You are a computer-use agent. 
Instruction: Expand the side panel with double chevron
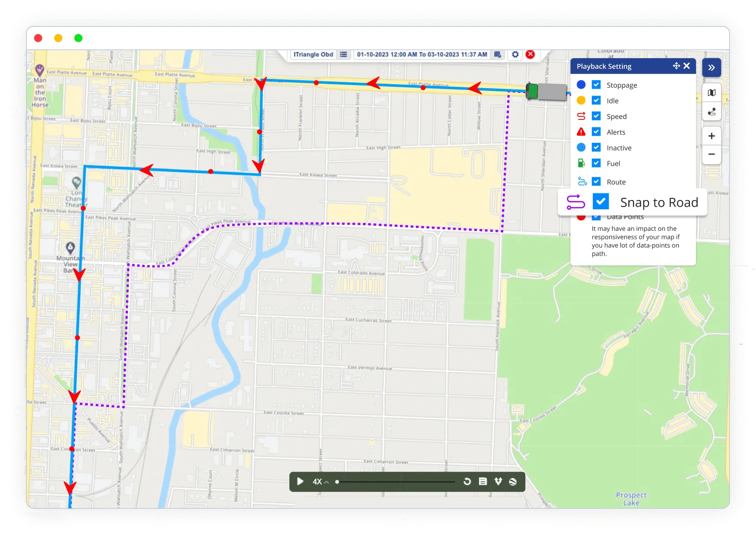point(711,68)
